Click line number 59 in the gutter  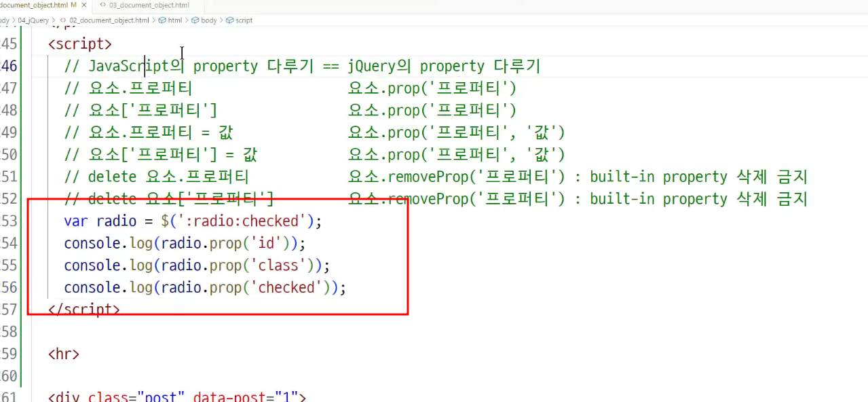9,354
